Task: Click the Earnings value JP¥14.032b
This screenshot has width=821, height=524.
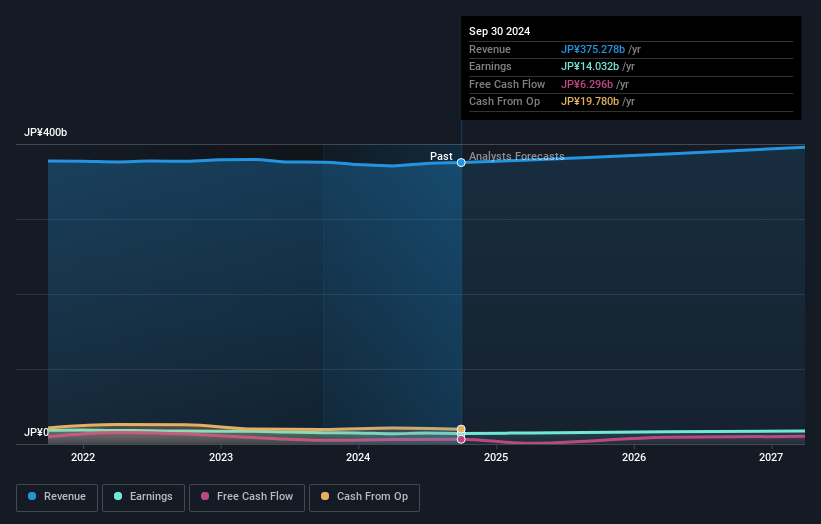Action: pos(590,66)
